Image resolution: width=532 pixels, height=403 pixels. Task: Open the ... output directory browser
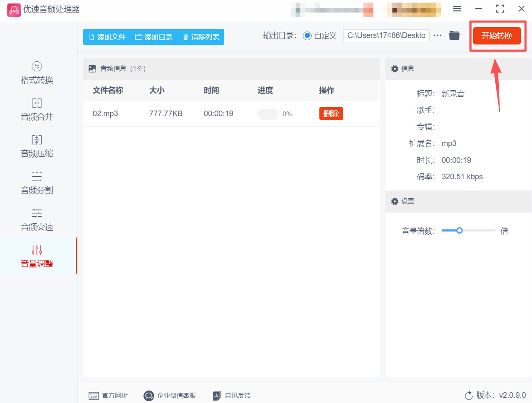click(438, 35)
